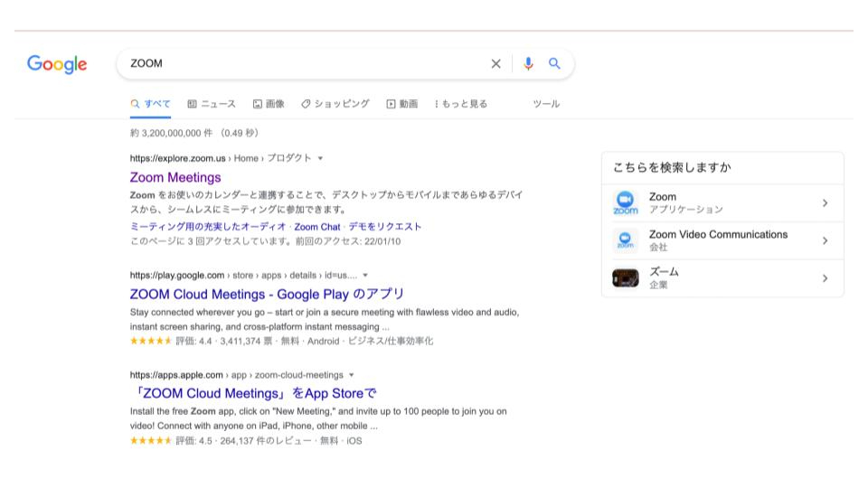
Task: Click the 前回のアクセス: 22/01/10 note
Action: pyautogui.click(x=347, y=241)
